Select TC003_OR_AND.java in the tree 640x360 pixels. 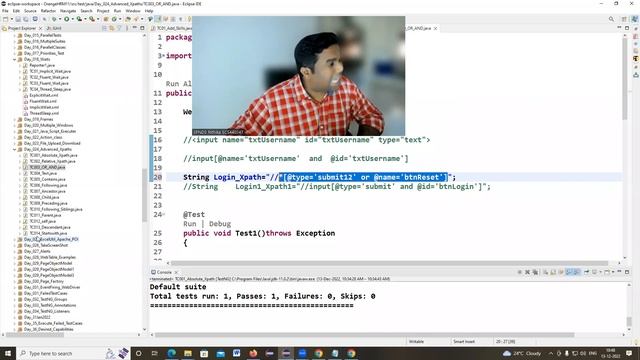[x=47, y=167]
